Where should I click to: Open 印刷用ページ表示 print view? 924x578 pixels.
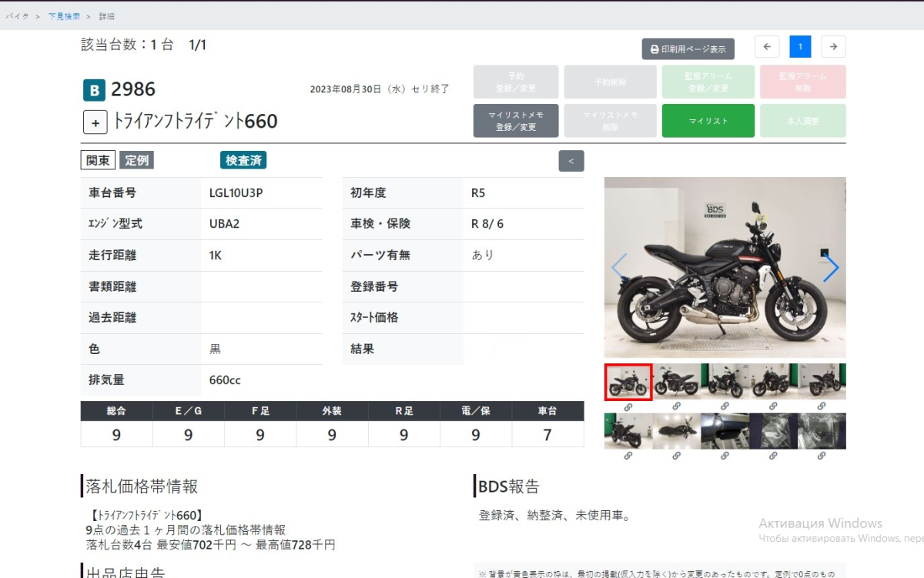688,49
